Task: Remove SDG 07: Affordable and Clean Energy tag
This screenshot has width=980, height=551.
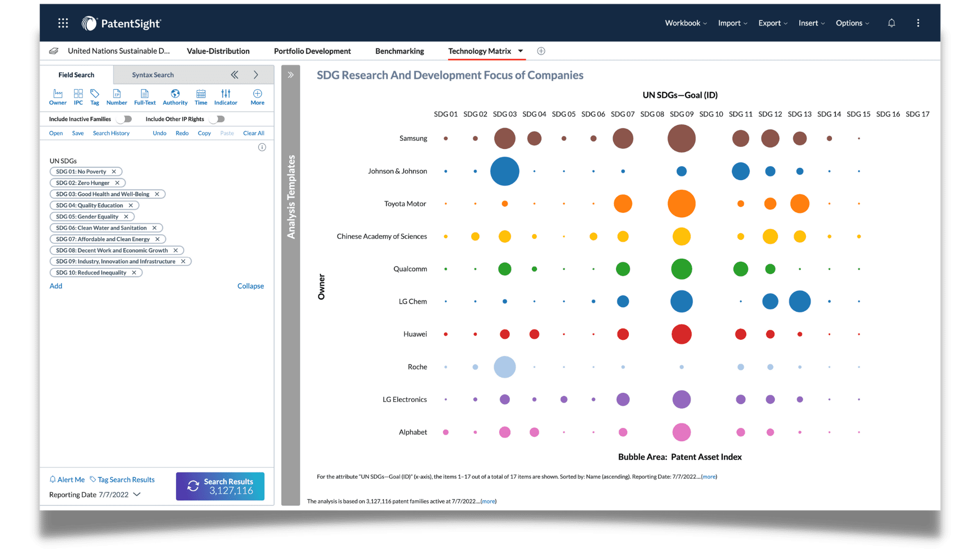Action: click(158, 239)
